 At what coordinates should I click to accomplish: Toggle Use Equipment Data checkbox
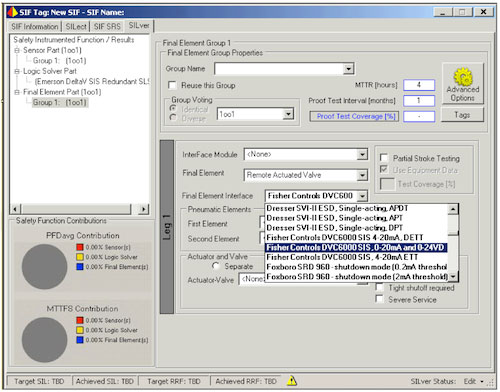(x=384, y=169)
